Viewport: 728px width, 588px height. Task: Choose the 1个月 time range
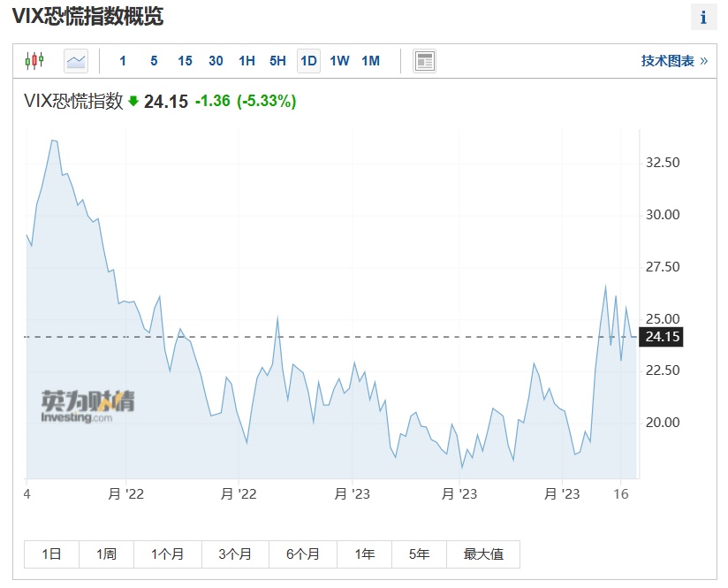[x=168, y=554]
